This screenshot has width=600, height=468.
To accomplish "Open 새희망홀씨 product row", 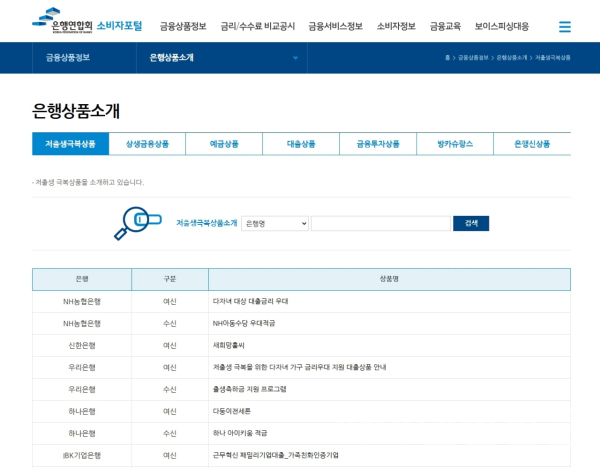I will tap(228, 346).
